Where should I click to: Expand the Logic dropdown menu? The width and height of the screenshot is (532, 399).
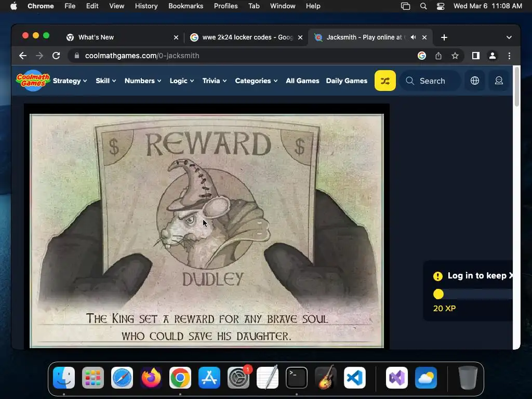182,81
